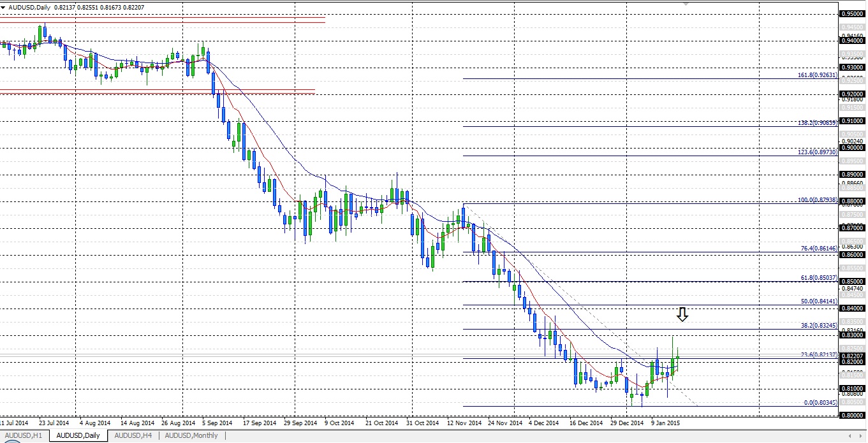
Task: Click the 0.92000 price scale label
Action: [853, 94]
